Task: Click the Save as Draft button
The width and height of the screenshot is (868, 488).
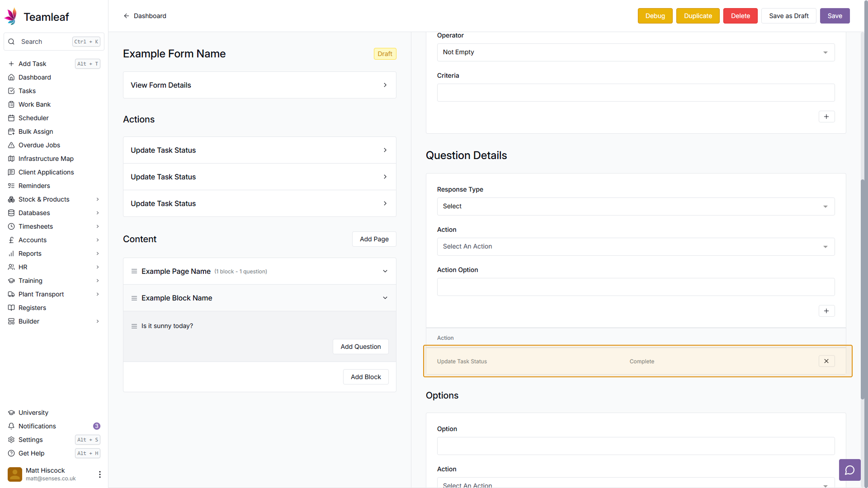Action: 788,16
